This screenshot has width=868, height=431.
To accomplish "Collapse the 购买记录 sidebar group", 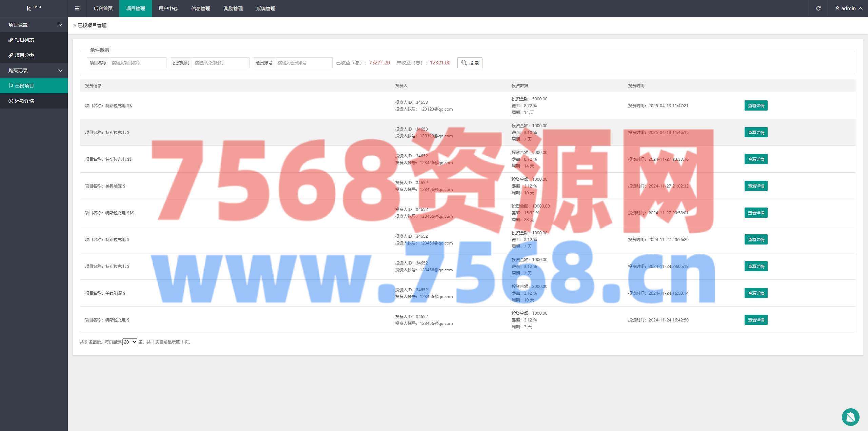I will coord(34,71).
